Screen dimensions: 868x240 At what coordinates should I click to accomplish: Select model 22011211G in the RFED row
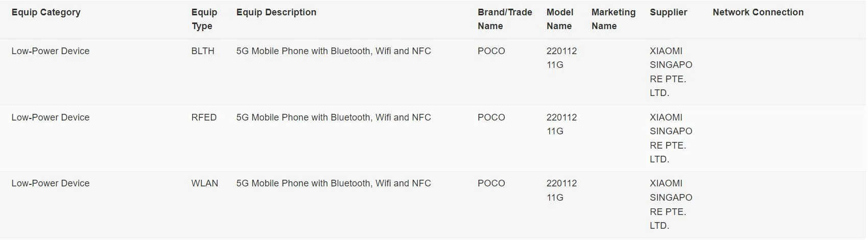pyautogui.click(x=561, y=124)
